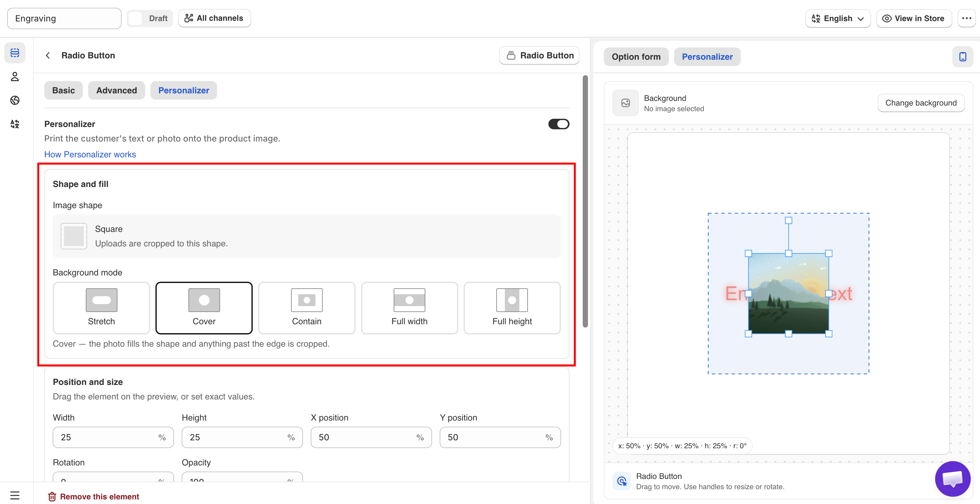
Task: Open the globe sidebar icon
Action: (x=15, y=100)
